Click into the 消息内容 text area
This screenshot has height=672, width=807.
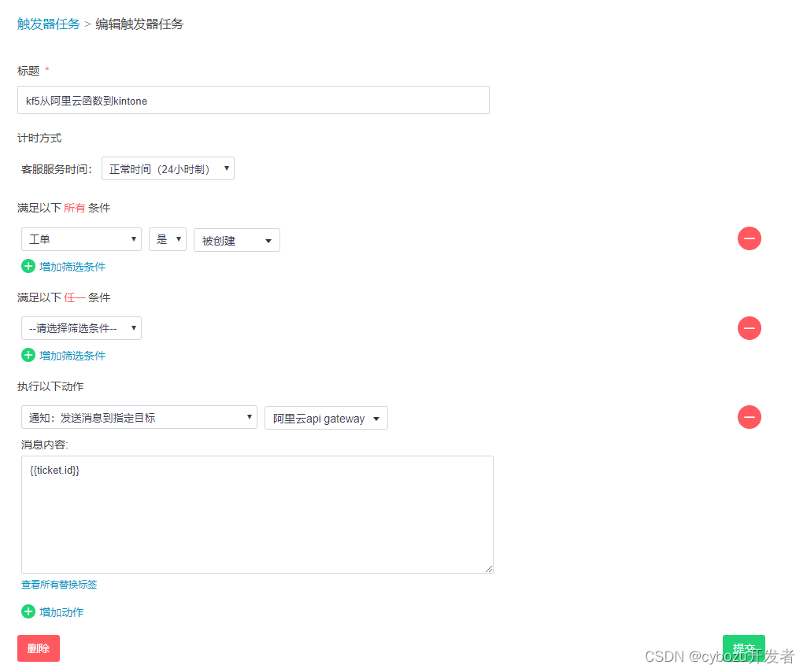click(x=257, y=515)
